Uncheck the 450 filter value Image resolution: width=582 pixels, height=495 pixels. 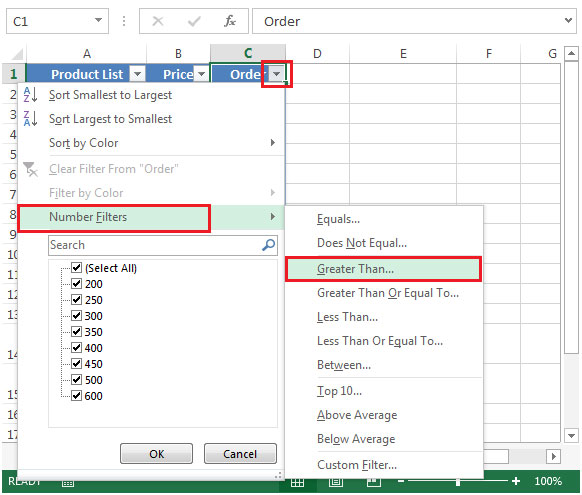76,364
